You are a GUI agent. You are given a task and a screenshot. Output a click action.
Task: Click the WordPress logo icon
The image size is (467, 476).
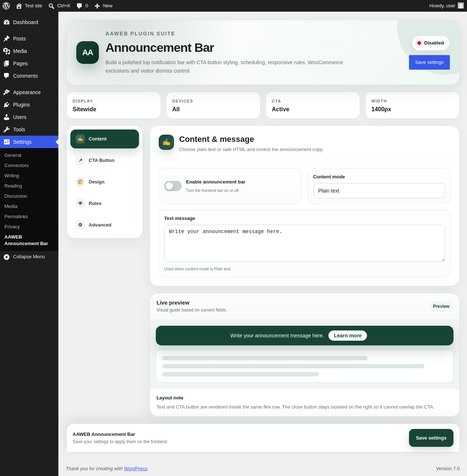(x=6, y=6)
